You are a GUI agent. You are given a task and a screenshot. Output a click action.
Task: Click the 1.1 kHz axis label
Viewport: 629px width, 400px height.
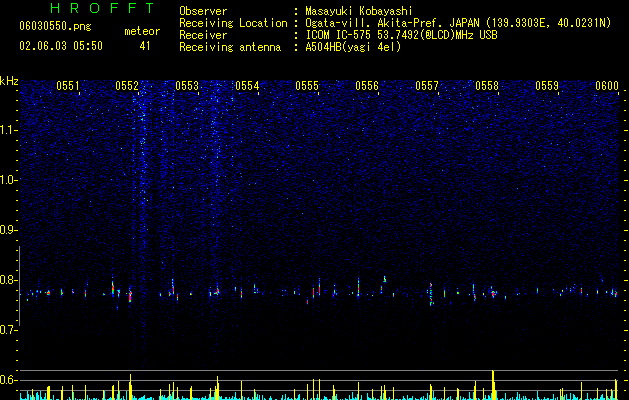click(x=8, y=130)
